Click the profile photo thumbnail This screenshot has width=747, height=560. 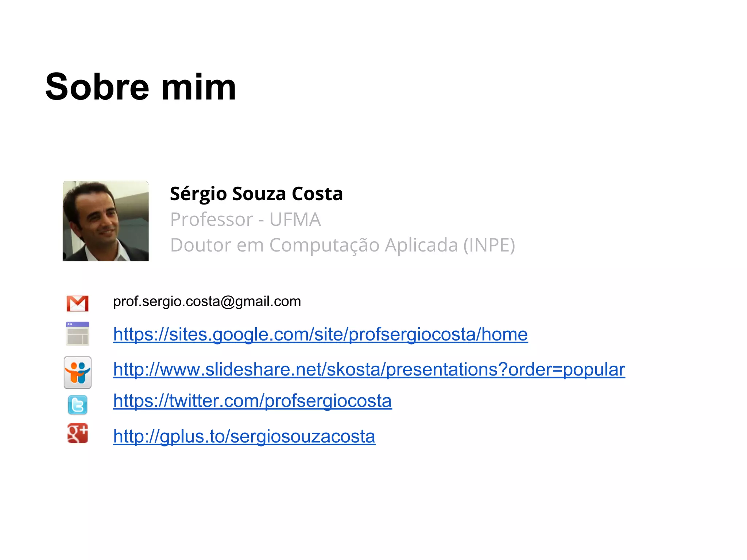(106, 221)
